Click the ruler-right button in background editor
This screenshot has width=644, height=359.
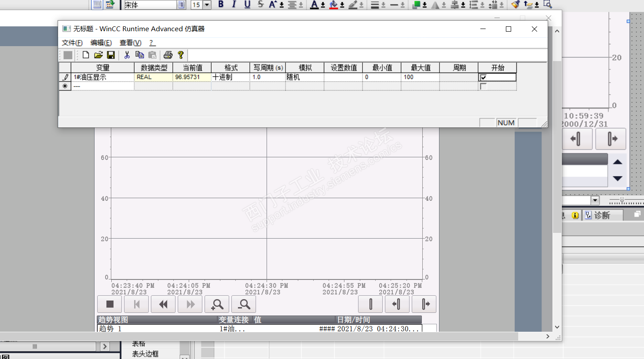[x=611, y=139]
